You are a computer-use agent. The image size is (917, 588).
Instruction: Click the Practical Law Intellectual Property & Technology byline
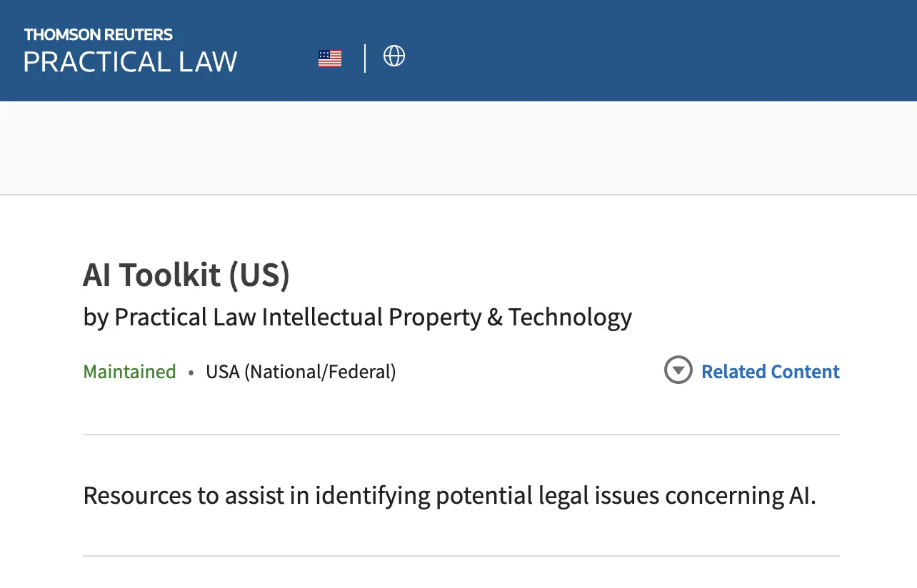pyautogui.click(x=373, y=317)
